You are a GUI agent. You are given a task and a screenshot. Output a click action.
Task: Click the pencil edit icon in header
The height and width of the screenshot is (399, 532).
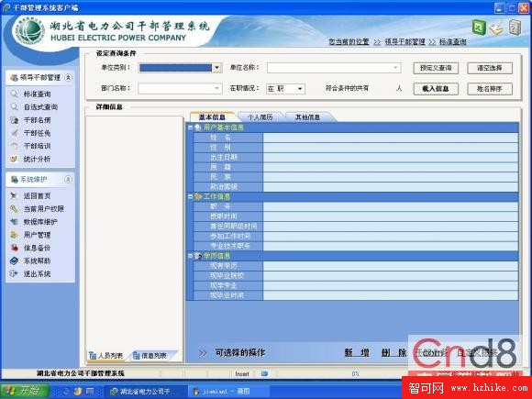coord(496,28)
